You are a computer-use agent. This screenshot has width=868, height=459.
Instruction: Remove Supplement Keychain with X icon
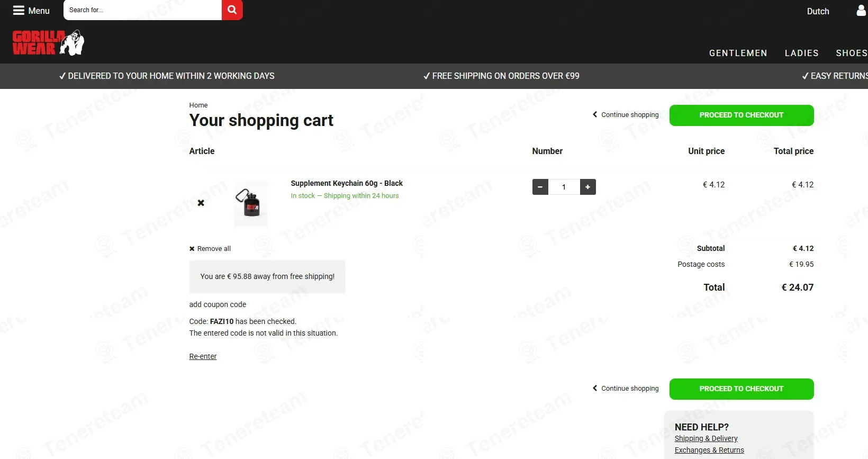click(x=201, y=203)
